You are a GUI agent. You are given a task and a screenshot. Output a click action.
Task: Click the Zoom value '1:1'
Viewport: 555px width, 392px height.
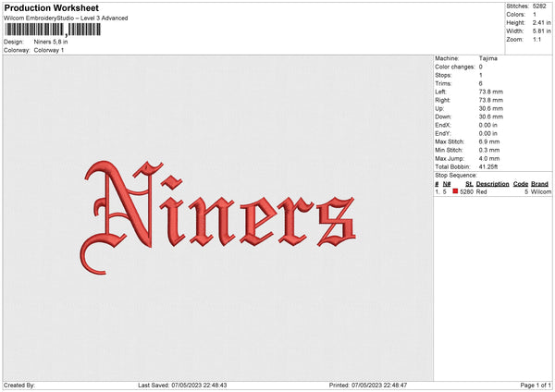pyautogui.click(x=536, y=39)
